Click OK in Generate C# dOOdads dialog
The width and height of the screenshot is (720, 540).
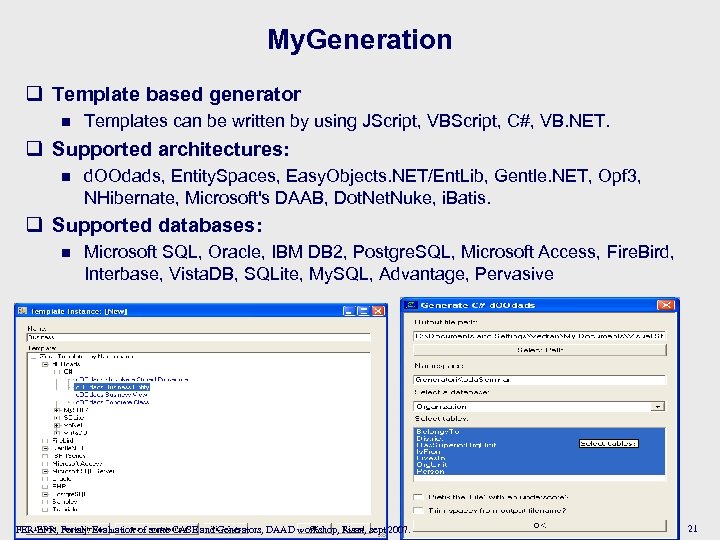click(540, 525)
